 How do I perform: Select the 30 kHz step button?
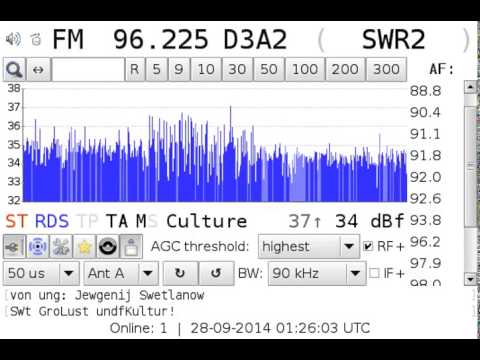point(237,69)
